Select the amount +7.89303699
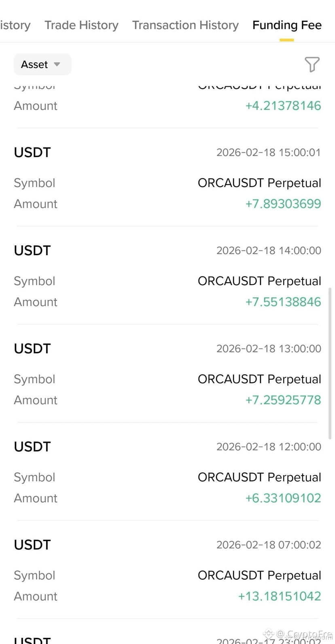Viewport: 335px width, 644px height. coord(283,204)
